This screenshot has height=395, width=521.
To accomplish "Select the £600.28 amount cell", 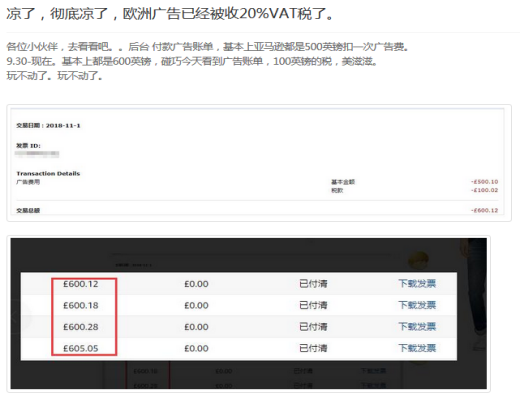I will point(81,327).
